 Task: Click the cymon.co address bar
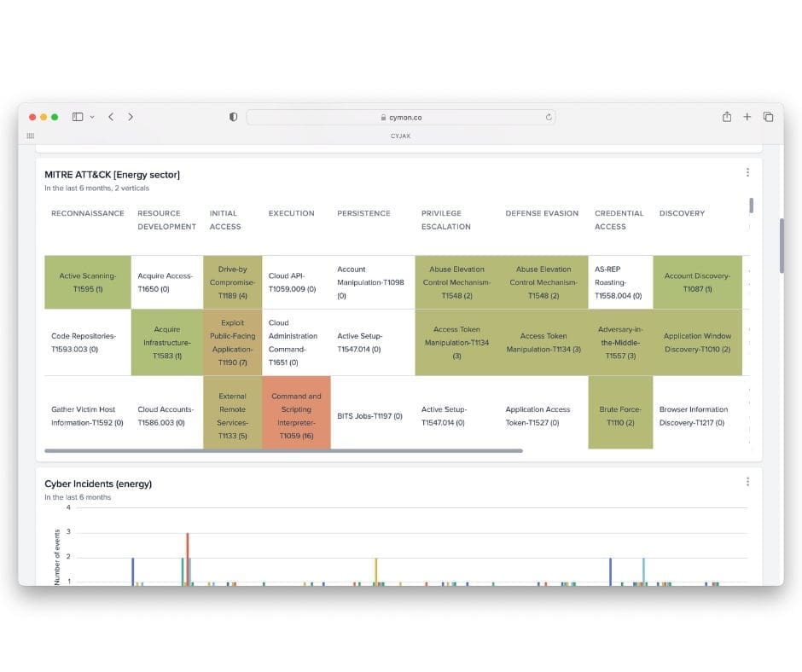click(400, 117)
